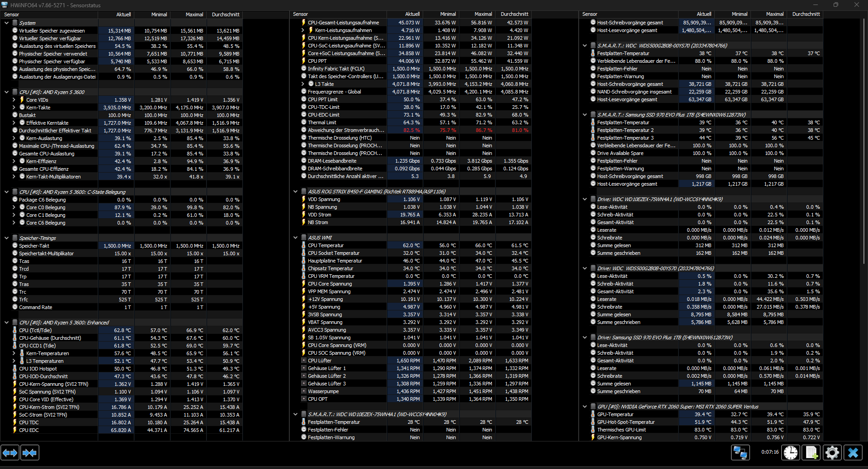Click the value 44.422 MB/s
This screenshot has width=868, height=469.
click(769, 299)
